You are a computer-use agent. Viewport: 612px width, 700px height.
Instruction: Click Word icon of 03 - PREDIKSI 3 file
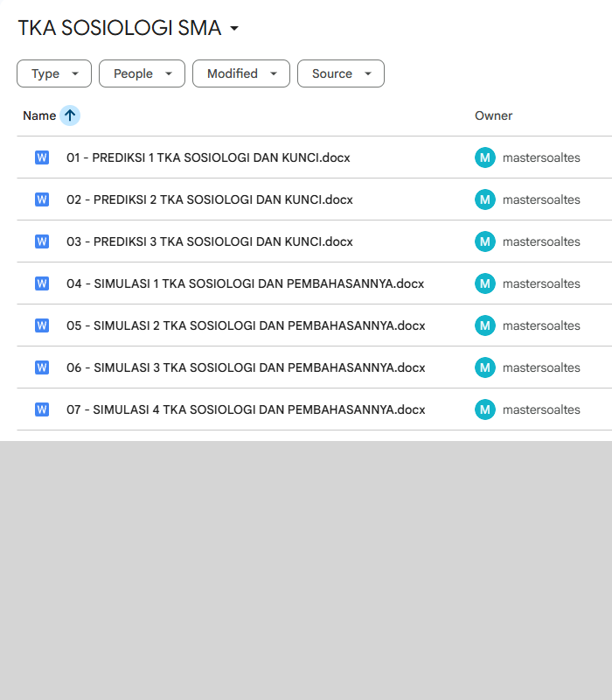point(42,241)
